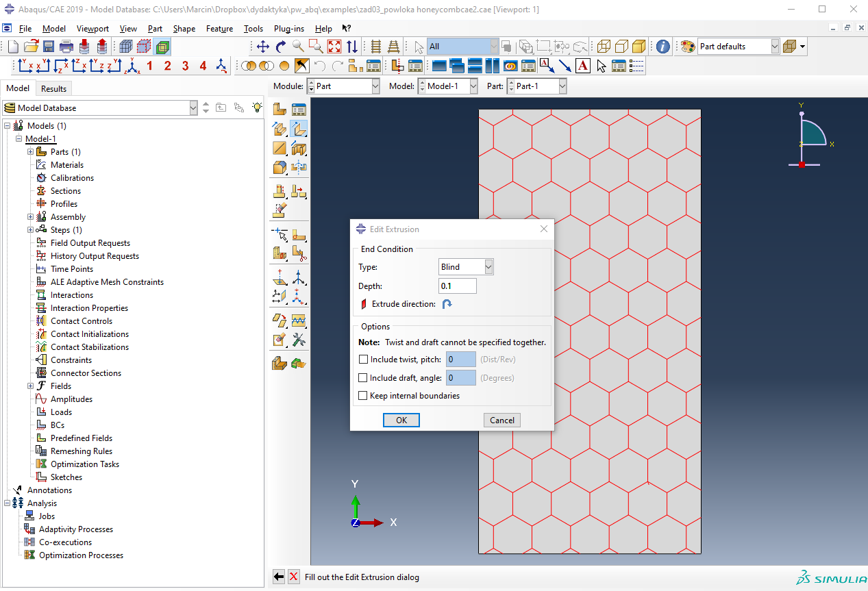
Task: Expand the Assembly tree node
Action: point(30,217)
